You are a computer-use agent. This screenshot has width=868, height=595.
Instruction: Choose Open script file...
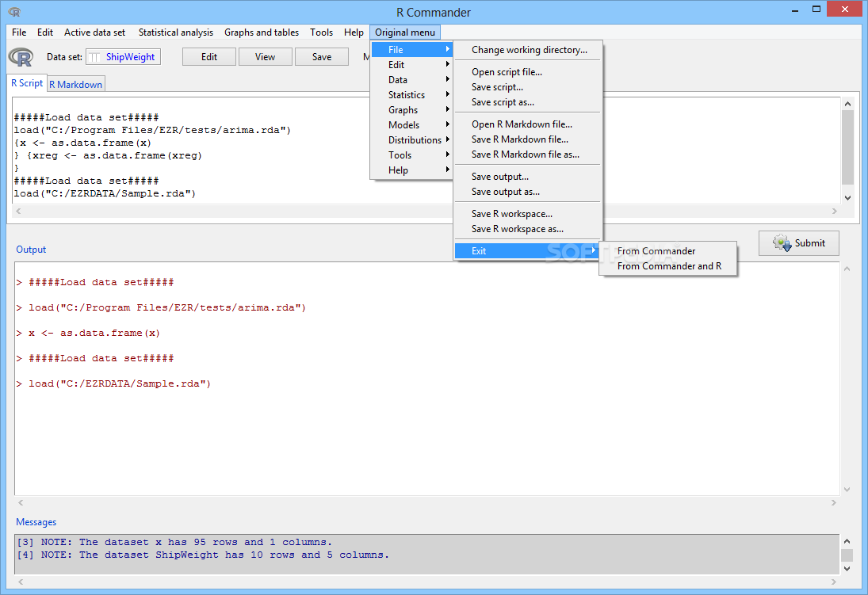pos(528,72)
